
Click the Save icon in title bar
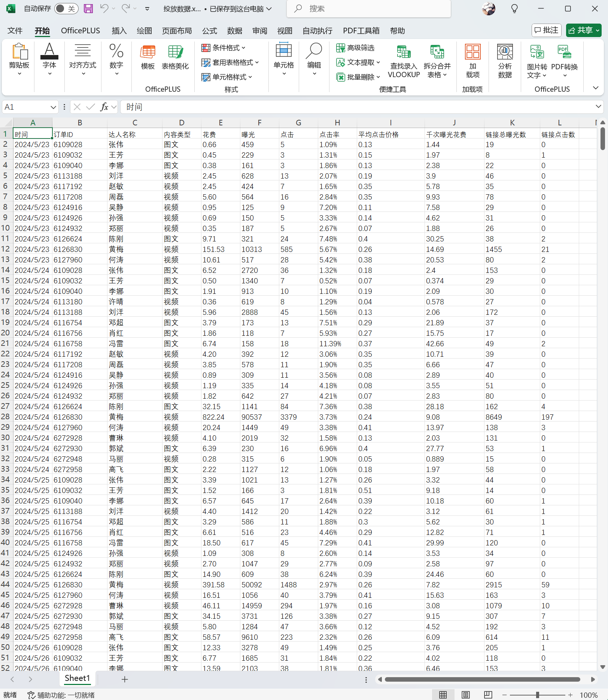click(88, 9)
